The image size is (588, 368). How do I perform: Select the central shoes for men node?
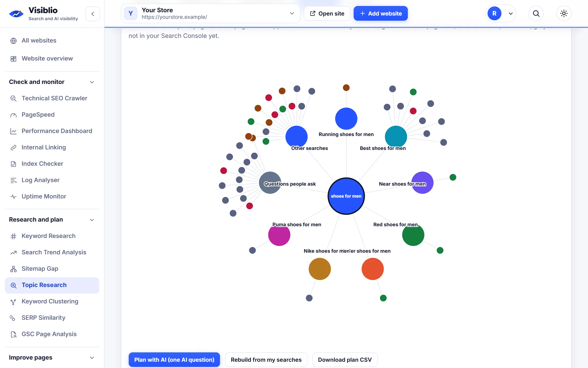[346, 196]
